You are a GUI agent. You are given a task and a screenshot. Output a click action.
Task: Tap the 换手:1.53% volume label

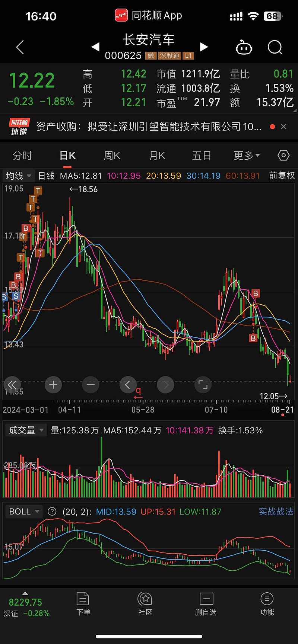pos(240,430)
